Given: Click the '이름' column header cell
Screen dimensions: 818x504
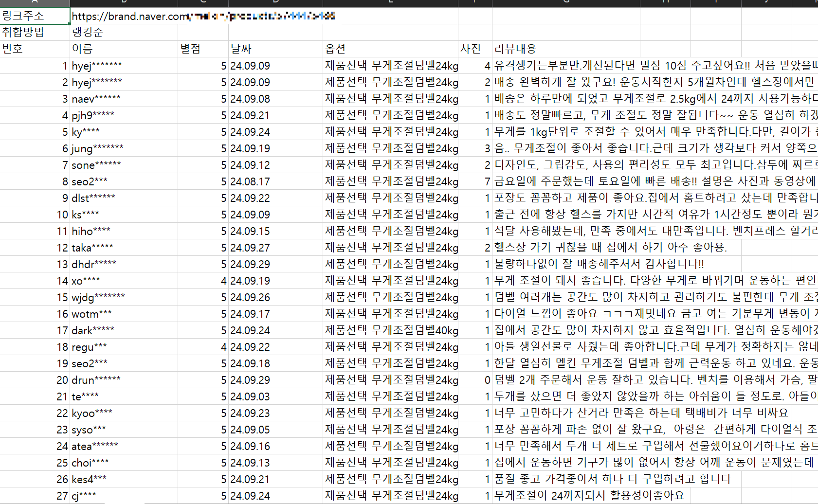Looking at the screenshot, I should tap(124, 49).
